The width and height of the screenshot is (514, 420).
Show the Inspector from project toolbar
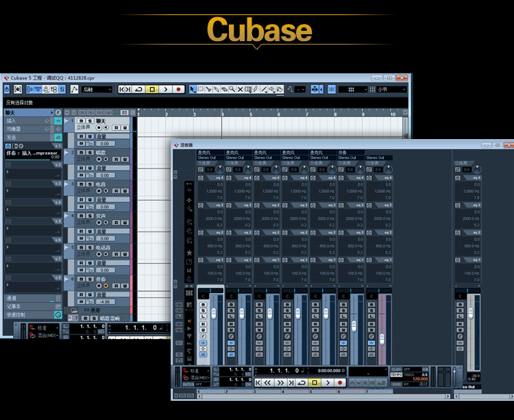pos(30,89)
